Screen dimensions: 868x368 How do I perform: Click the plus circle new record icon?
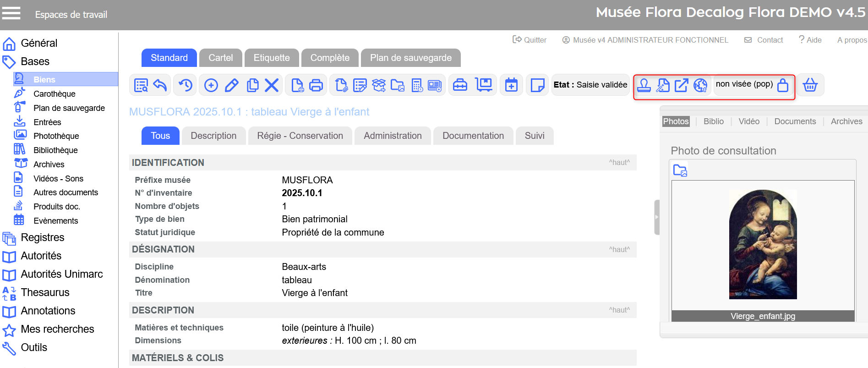tap(211, 85)
